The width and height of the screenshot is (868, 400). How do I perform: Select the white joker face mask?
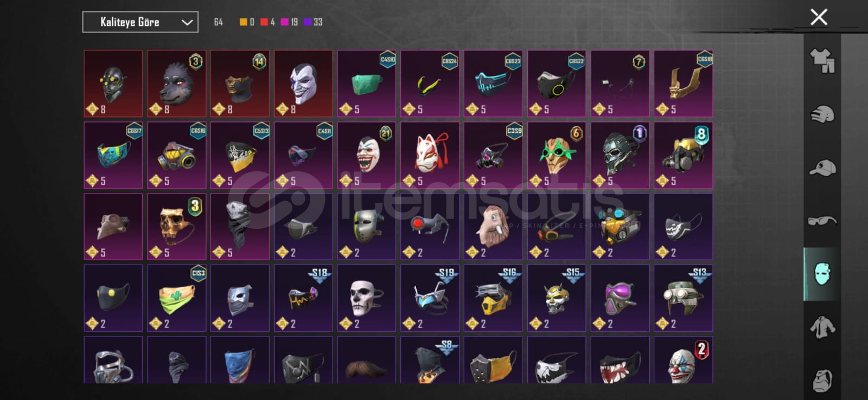coord(303,83)
